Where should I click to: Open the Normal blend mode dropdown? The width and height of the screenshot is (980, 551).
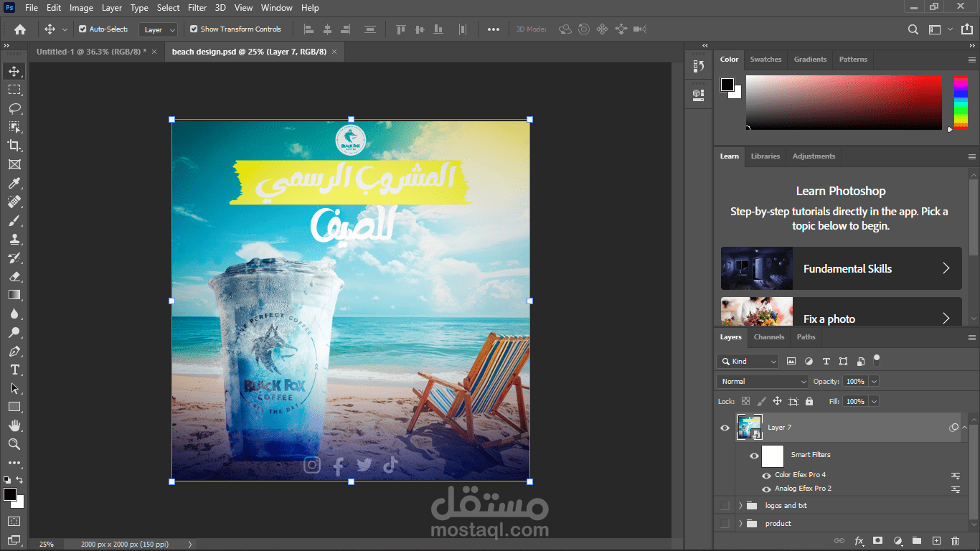pyautogui.click(x=763, y=382)
